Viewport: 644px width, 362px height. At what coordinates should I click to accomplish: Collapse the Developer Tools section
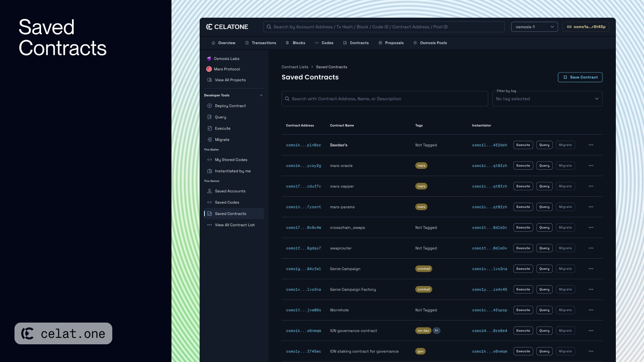(x=261, y=95)
